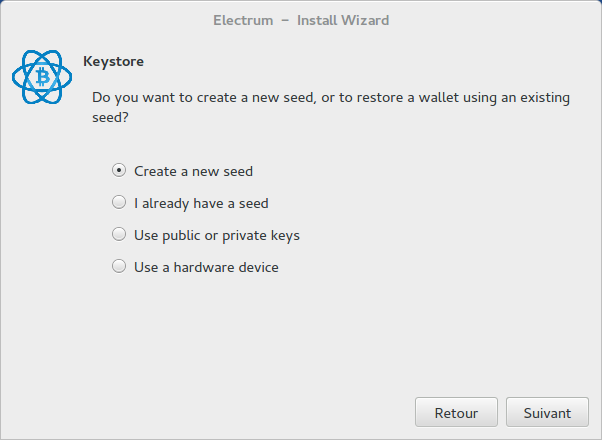Click the word 'seed?' ending the question

point(110,117)
